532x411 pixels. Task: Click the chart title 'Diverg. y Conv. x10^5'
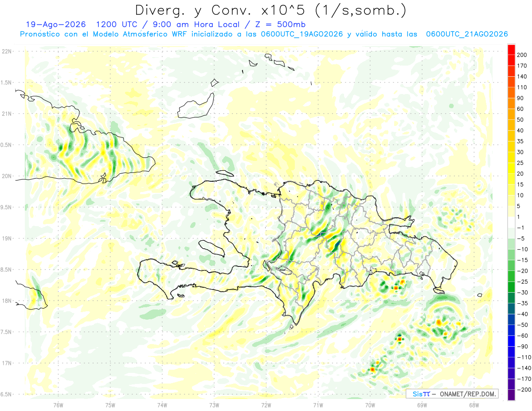[x=224, y=10]
